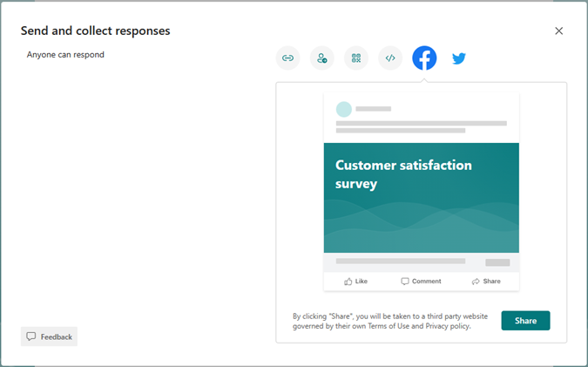Click the preview profile avatar circle
Viewport: 588px width, 367px height.
click(344, 109)
